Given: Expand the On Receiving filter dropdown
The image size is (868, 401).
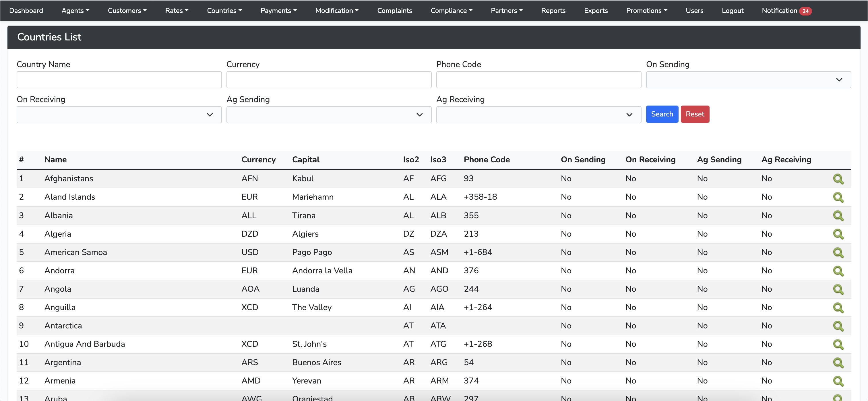Looking at the screenshot, I should (119, 115).
